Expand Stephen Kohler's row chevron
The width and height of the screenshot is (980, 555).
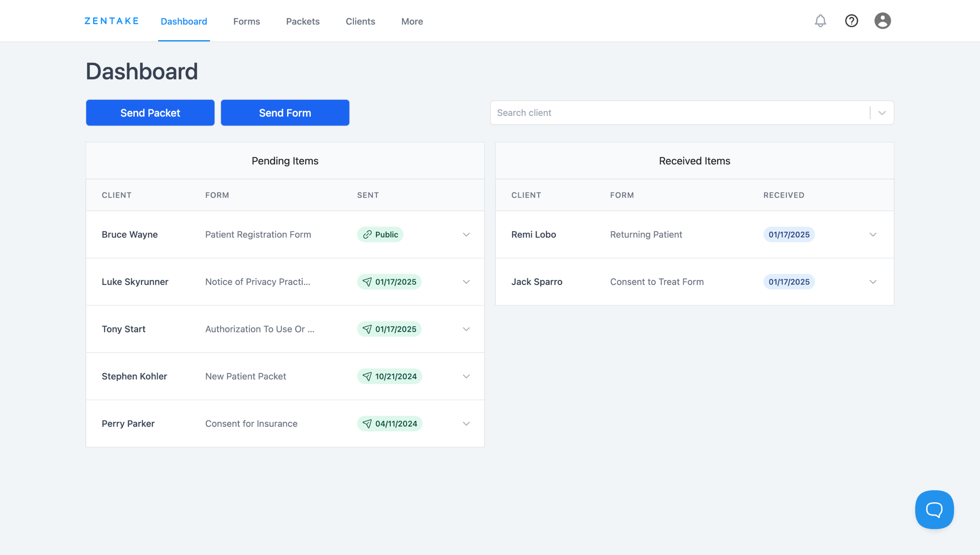(466, 376)
